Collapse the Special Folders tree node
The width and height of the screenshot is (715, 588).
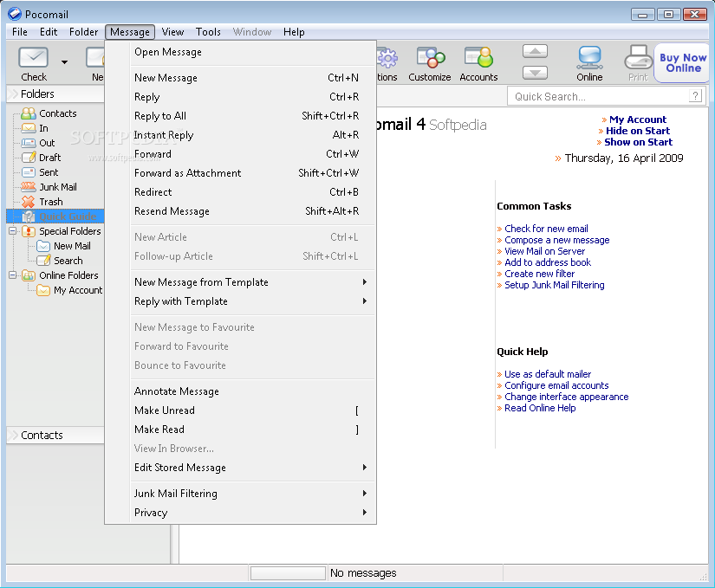click(12, 231)
